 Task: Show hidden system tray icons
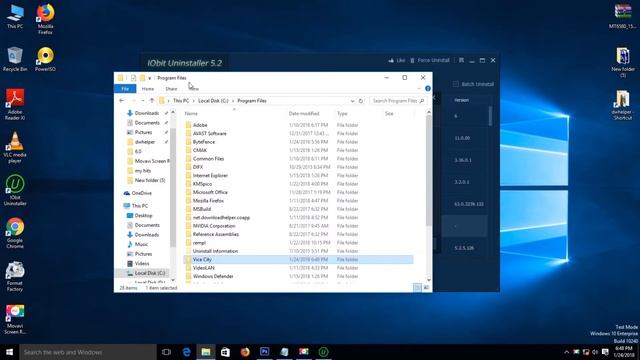(x=567, y=352)
